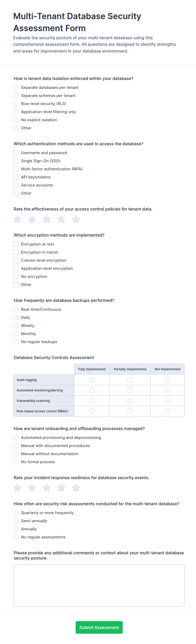Viewport: 196px width, 644px height.
Task: Tick the Encryption at rest checkbox
Action: [16, 244]
